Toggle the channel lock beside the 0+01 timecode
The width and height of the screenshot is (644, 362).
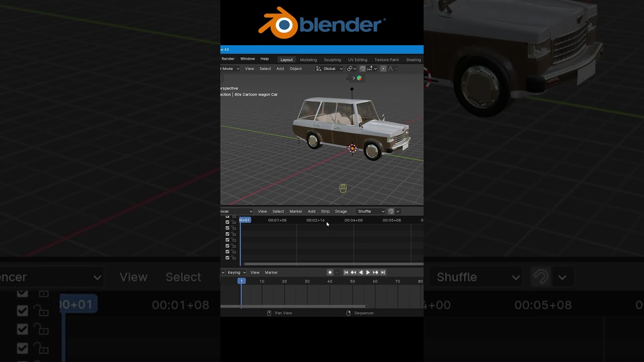(x=233, y=222)
